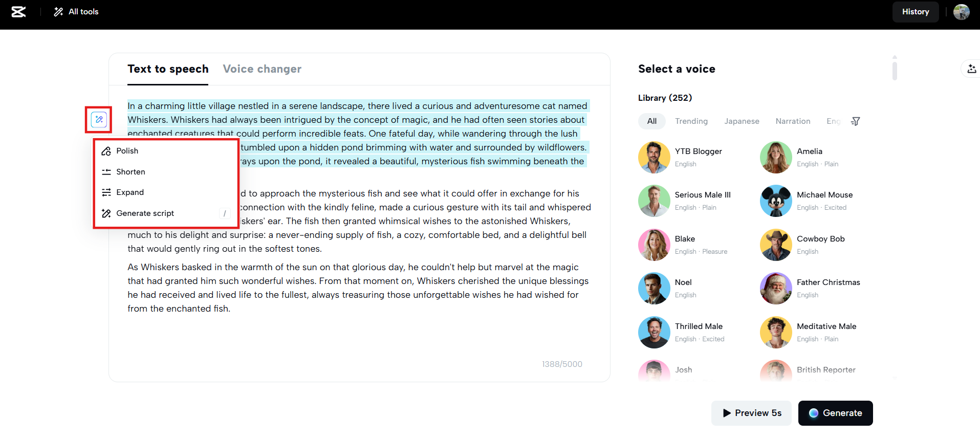Play Preview 5s

751,413
